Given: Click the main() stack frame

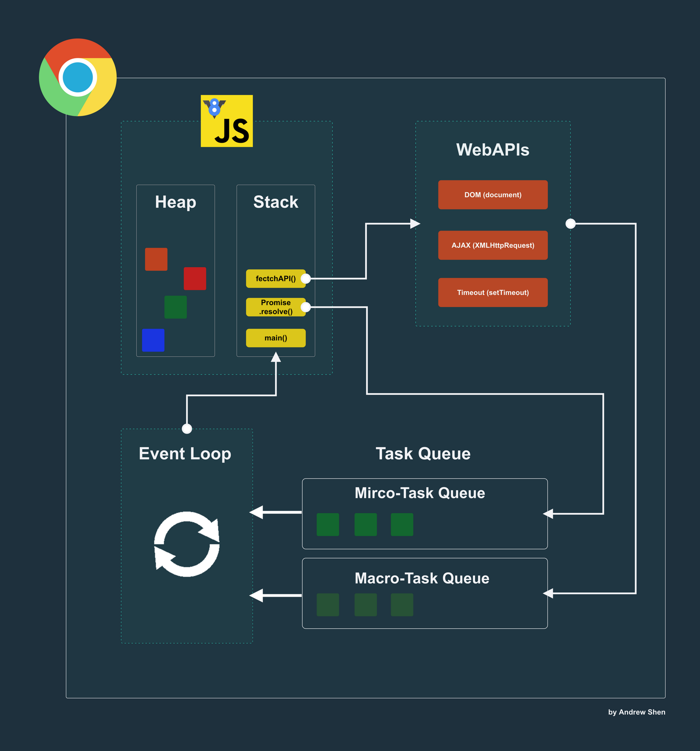Looking at the screenshot, I should click(276, 338).
